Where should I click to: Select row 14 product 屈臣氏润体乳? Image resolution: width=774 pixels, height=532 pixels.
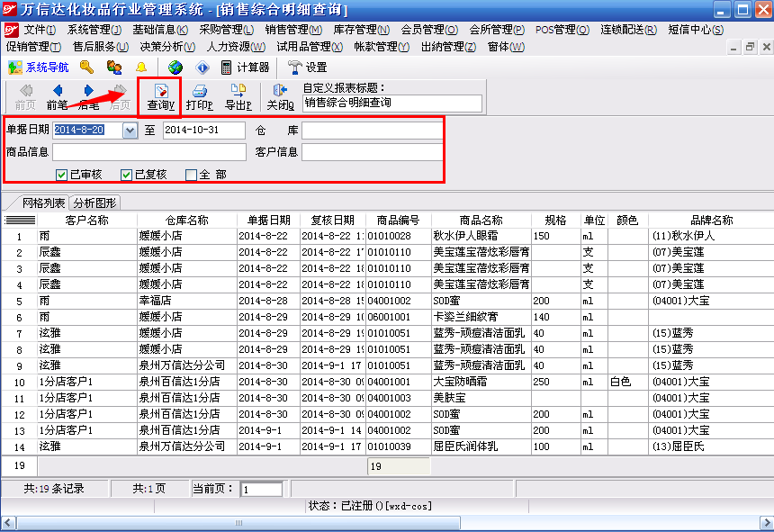(x=481, y=446)
